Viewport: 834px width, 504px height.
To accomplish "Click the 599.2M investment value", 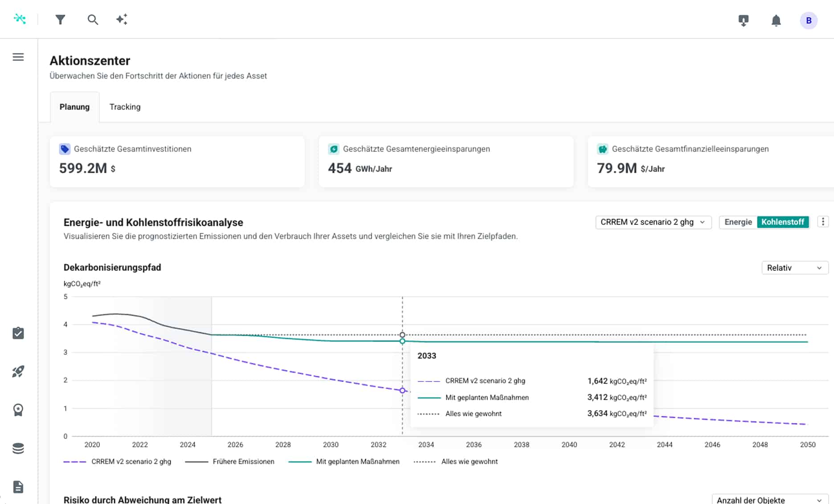I will pyautogui.click(x=87, y=168).
